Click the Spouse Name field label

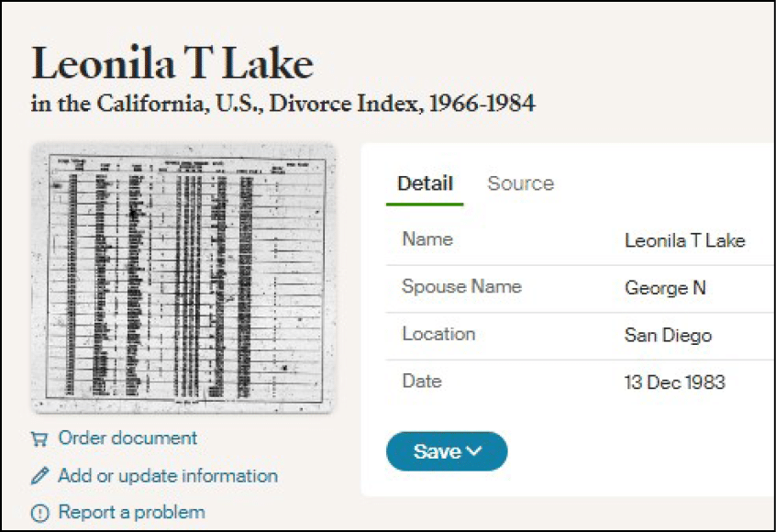point(461,286)
